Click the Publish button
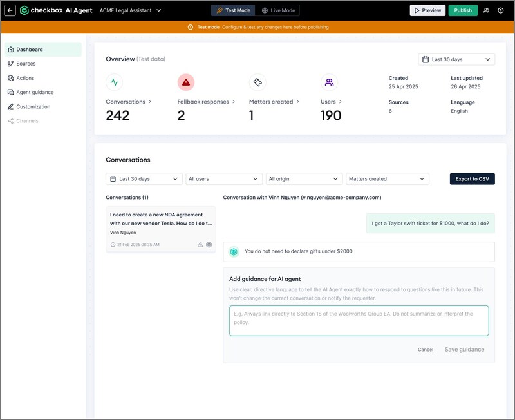 (463, 10)
